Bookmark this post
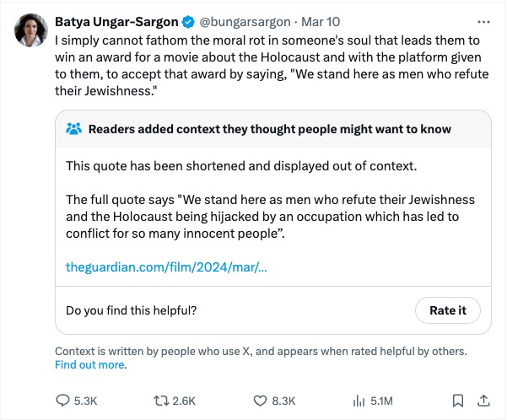Screen dimensions: 507x420 coord(457,401)
